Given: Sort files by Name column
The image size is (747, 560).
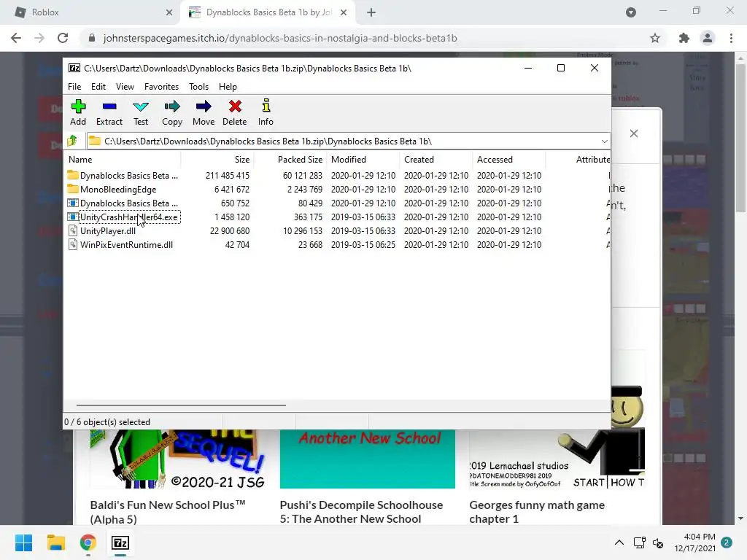Looking at the screenshot, I should click(122, 160).
